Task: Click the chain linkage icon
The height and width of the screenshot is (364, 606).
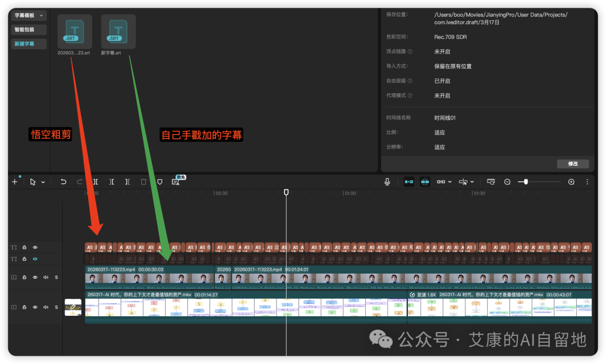Action: tap(441, 182)
